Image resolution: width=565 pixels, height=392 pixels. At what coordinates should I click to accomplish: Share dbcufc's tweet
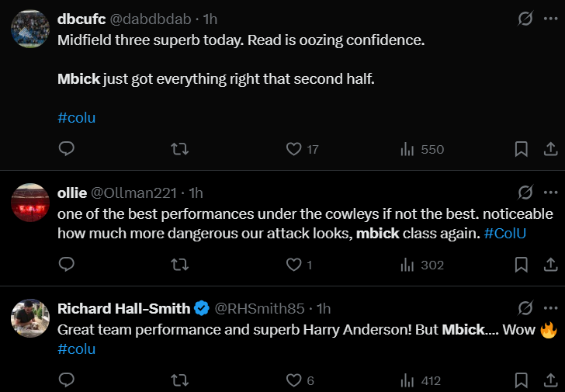pyautogui.click(x=549, y=148)
